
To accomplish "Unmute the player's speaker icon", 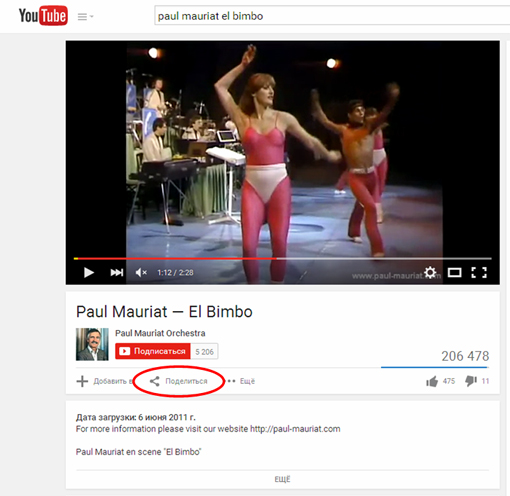I will click(x=141, y=273).
